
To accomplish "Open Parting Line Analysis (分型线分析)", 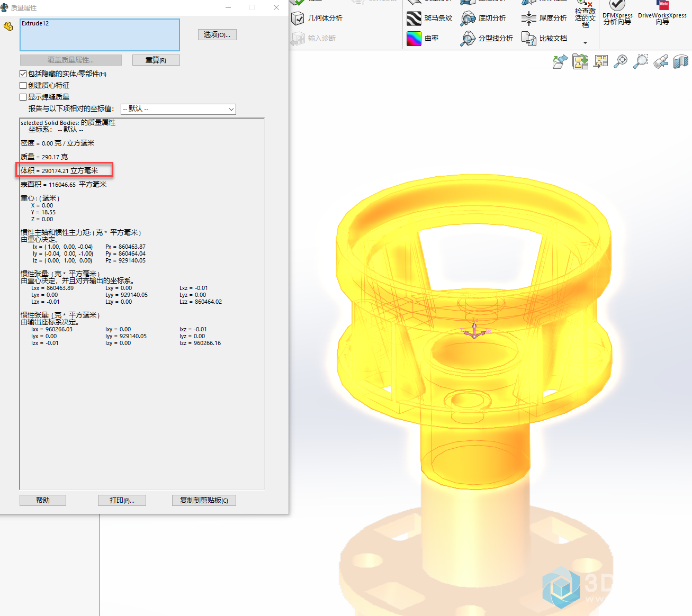I will point(487,38).
